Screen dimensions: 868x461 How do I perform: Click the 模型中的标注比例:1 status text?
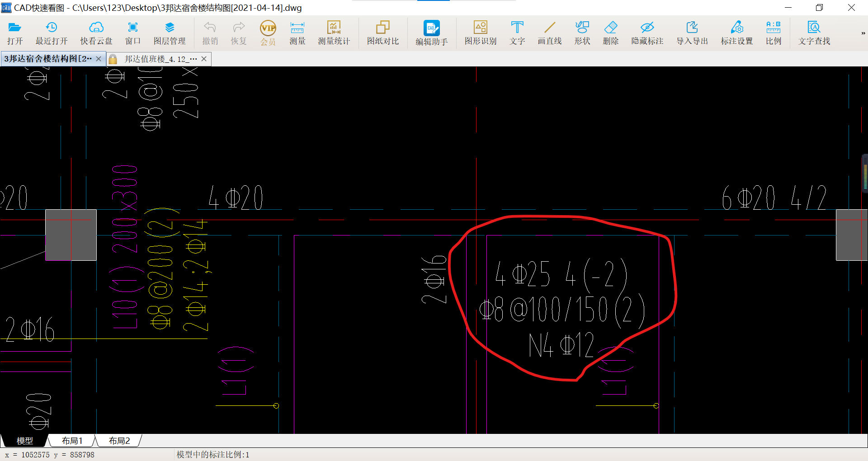(x=213, y=455)
